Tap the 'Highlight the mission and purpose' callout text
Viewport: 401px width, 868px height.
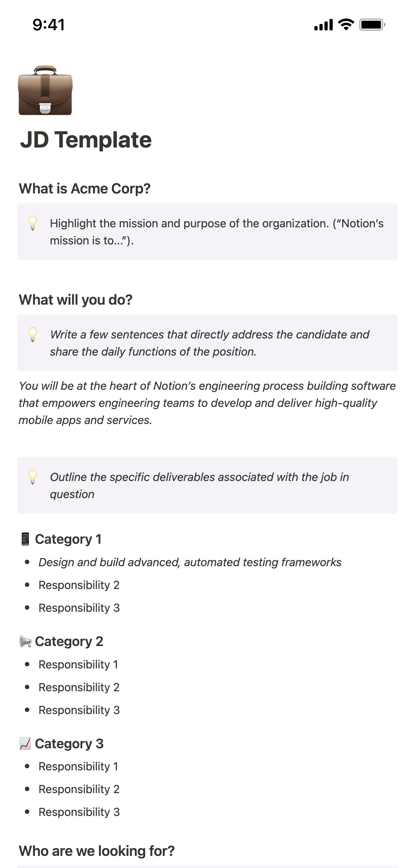click(x=216, y=232)
